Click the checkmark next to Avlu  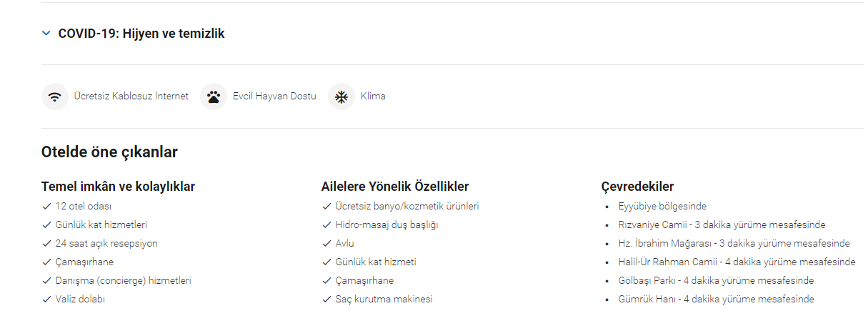click(x=326, y=243)
